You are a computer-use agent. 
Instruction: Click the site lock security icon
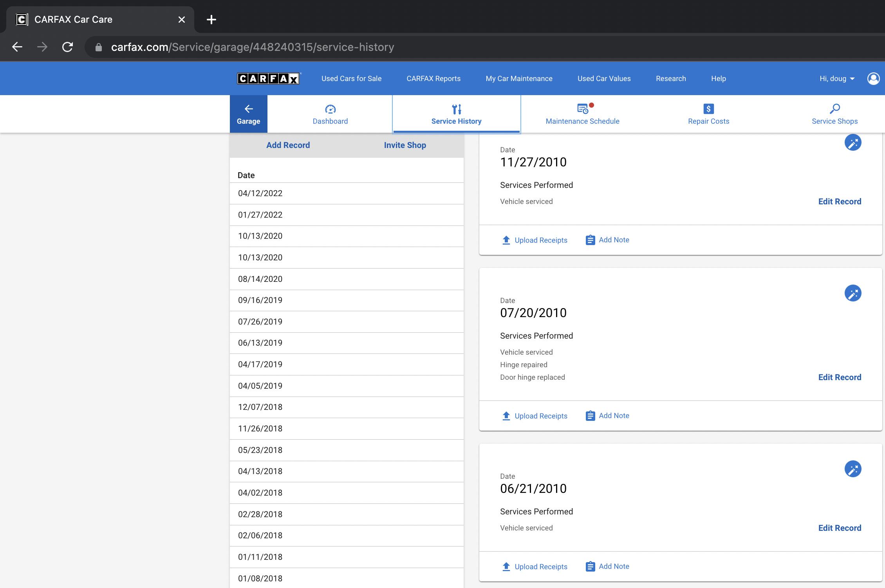99,47
